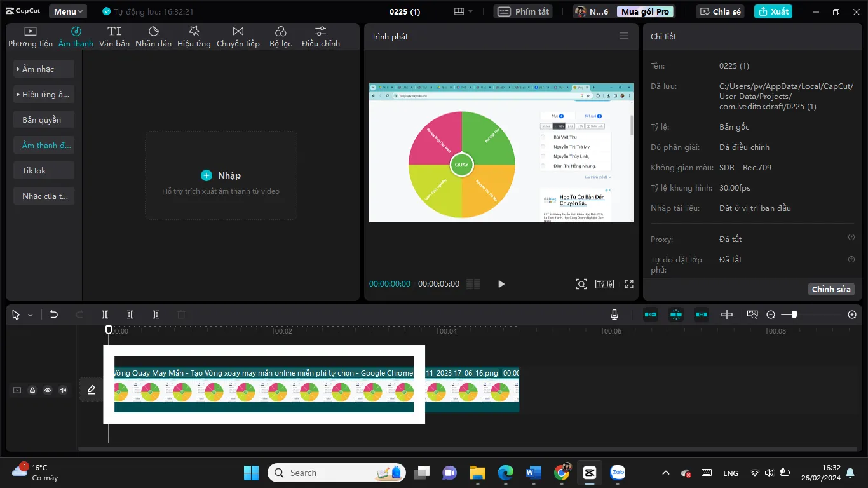Lock the video track

tap(32, 390)
